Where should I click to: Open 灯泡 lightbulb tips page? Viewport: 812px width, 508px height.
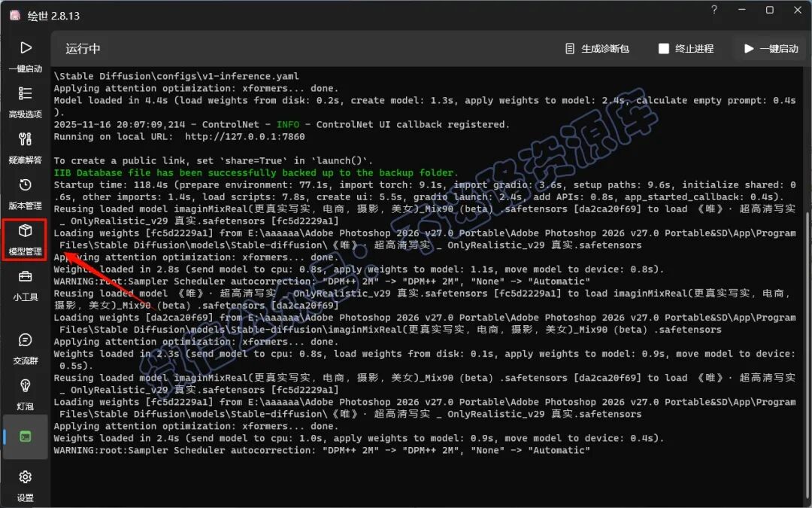tap(26, 394)
